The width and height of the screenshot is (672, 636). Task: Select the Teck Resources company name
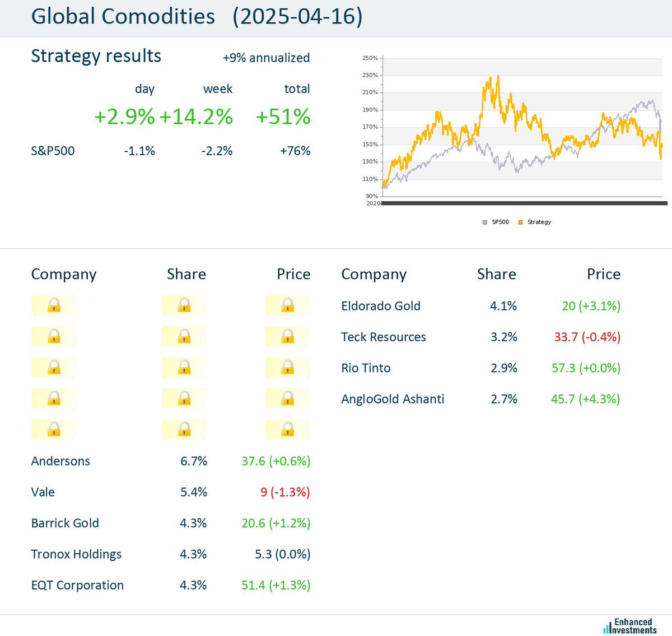(384, 337)
